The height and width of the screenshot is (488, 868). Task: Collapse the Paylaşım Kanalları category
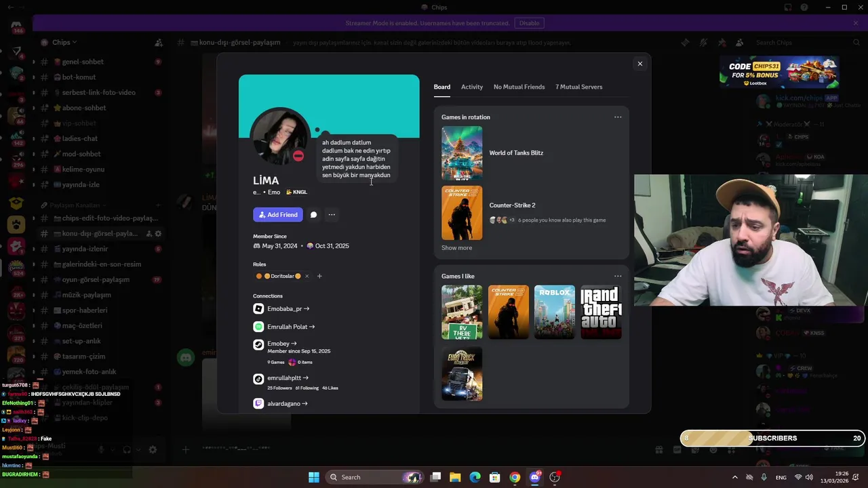[75, 205]
